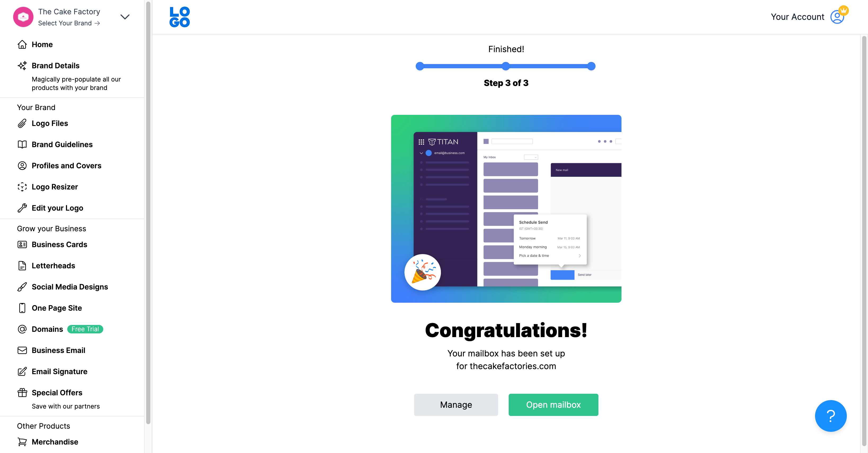Click the Open mailbox green button
Screen dimensions: 868x453
tap(553, 404)
